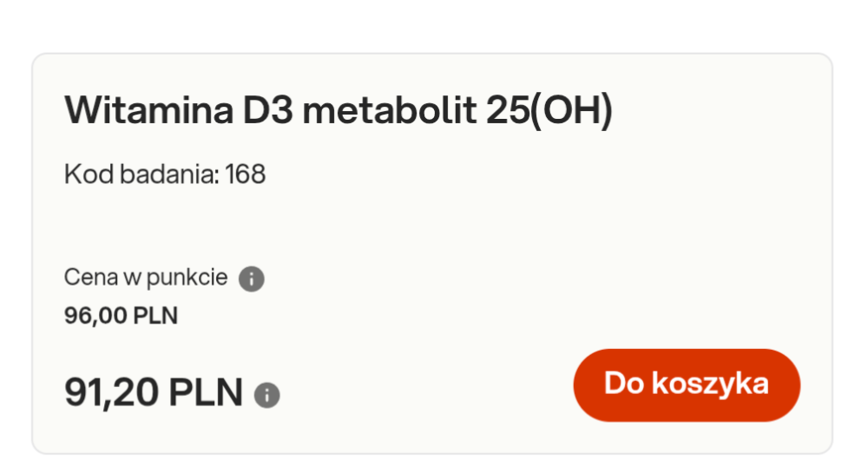Click the 'Cena w punkcie' label
Screen dimensions: 868x473
click(x=146, y=278)
